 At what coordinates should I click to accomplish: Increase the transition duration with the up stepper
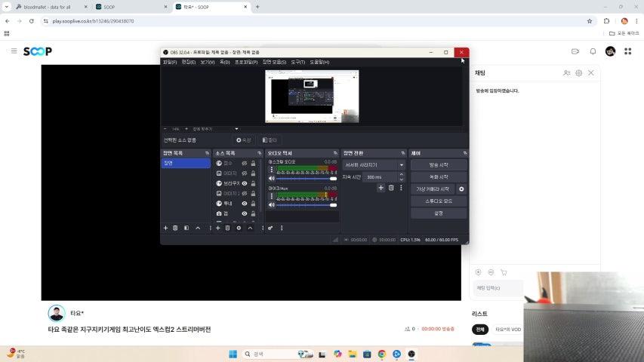pos(401,175)
